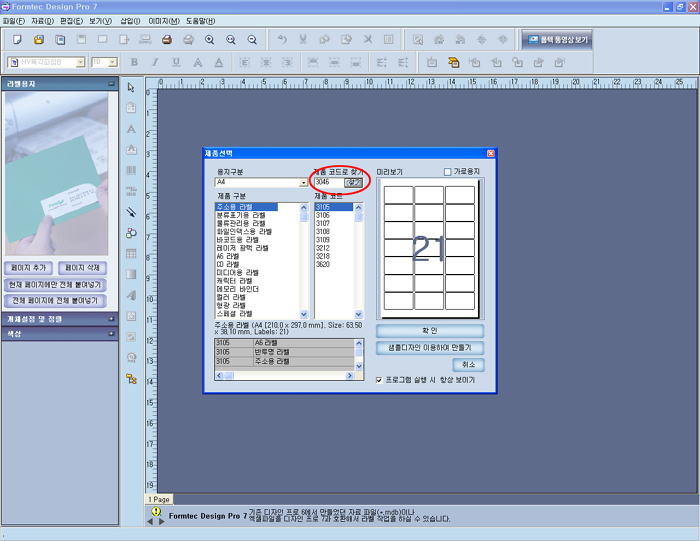Viewport: 700px width, 541px height.
Task: Select the Shapes tool
Action: click(131, 233)
